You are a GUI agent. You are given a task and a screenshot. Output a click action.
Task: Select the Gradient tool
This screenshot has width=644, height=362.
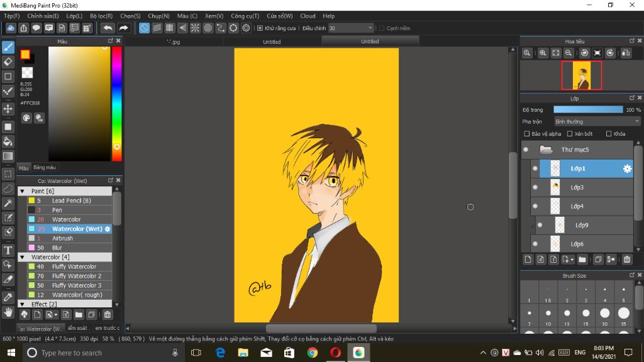click(8, 156)
